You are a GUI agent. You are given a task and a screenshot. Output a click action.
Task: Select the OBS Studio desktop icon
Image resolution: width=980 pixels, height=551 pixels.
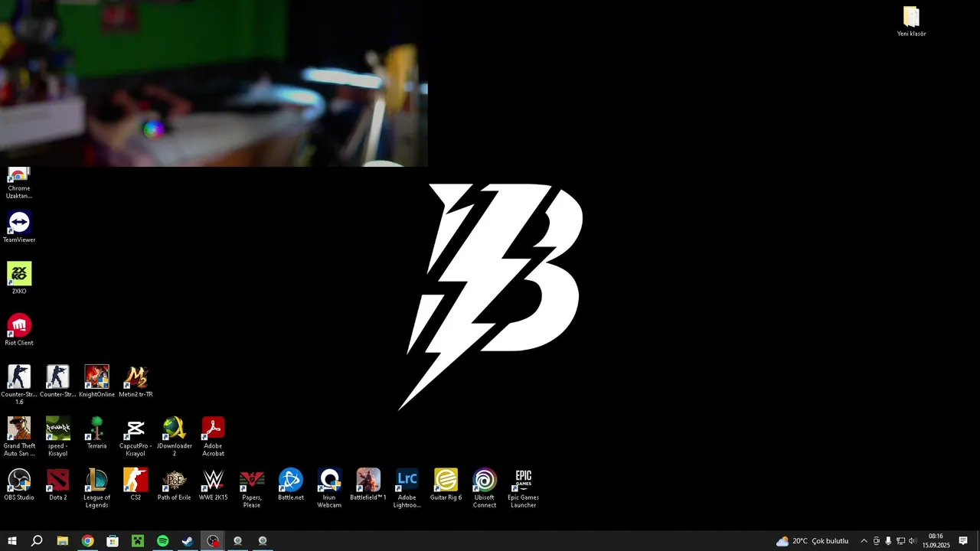pyautogui.click(x=19, y=484)
